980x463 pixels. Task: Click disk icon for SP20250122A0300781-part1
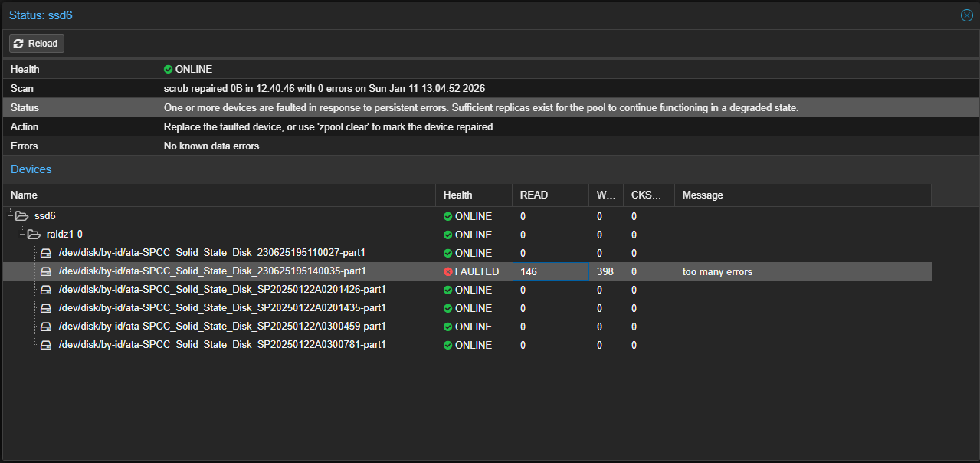(46, 345)
